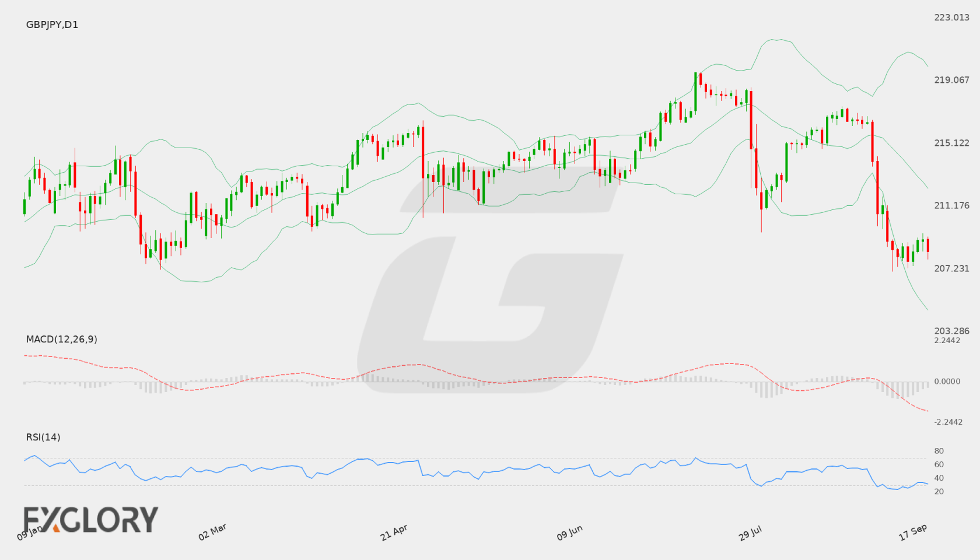Click the 223.013 price axis value

pyautogui.click(x=951, y=17)
